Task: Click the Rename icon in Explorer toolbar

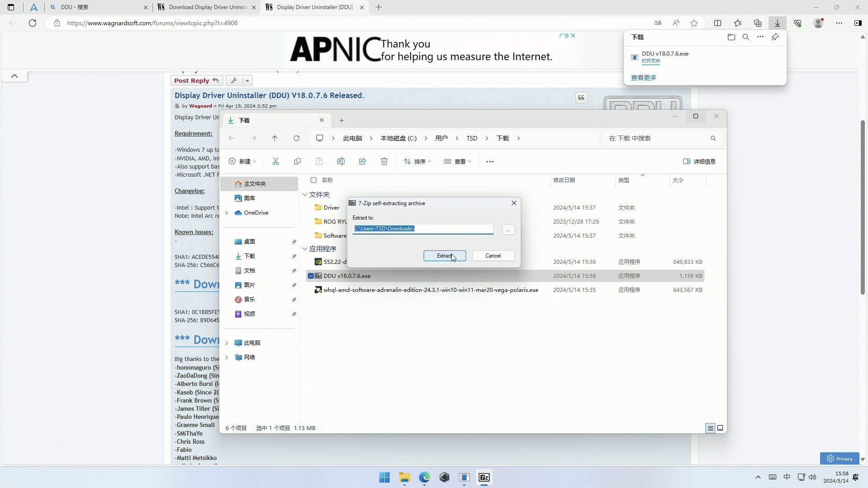Action: tap(341, 161)
